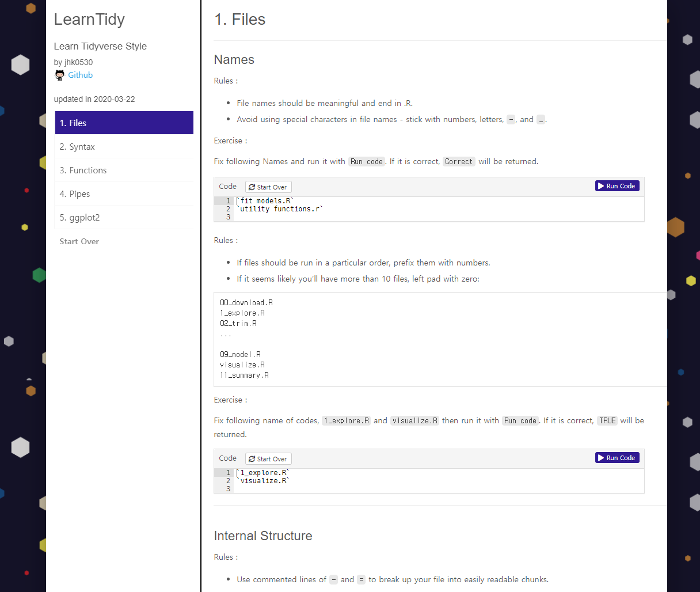The height and width of the screenshot is (592, 700).
Task: Click code line `1_explore.R` in second editor
Action: [263, 472]
